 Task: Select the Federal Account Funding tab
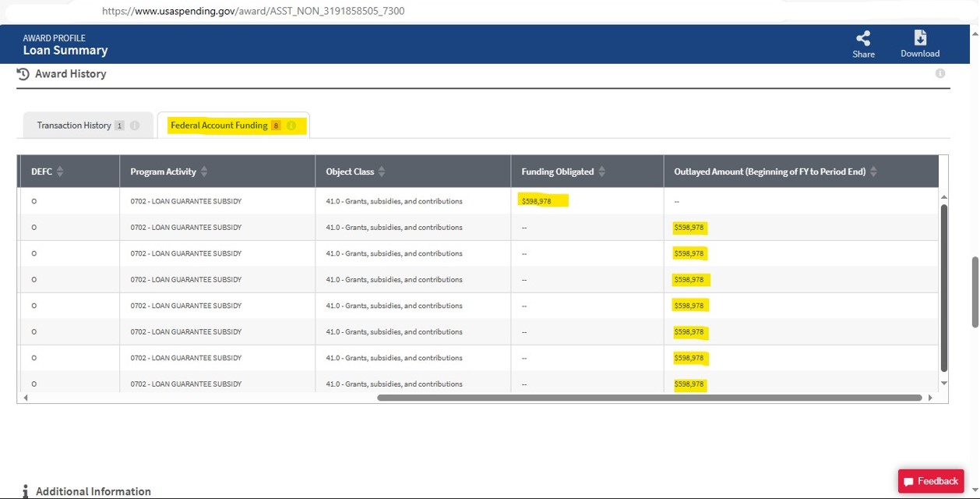coord(234,126)
